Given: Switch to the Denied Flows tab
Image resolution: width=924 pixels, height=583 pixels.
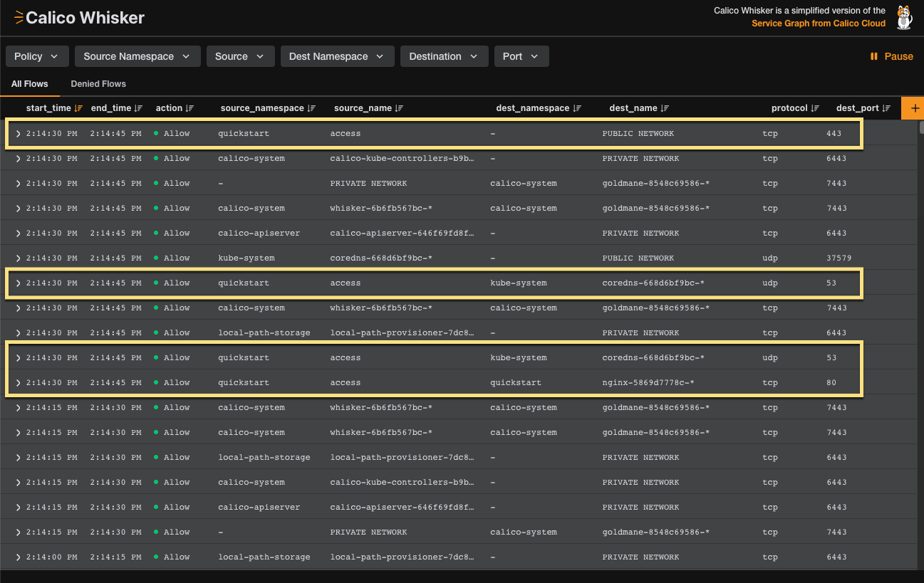Looking at the screenshot, I should click(x=98, y=84).
